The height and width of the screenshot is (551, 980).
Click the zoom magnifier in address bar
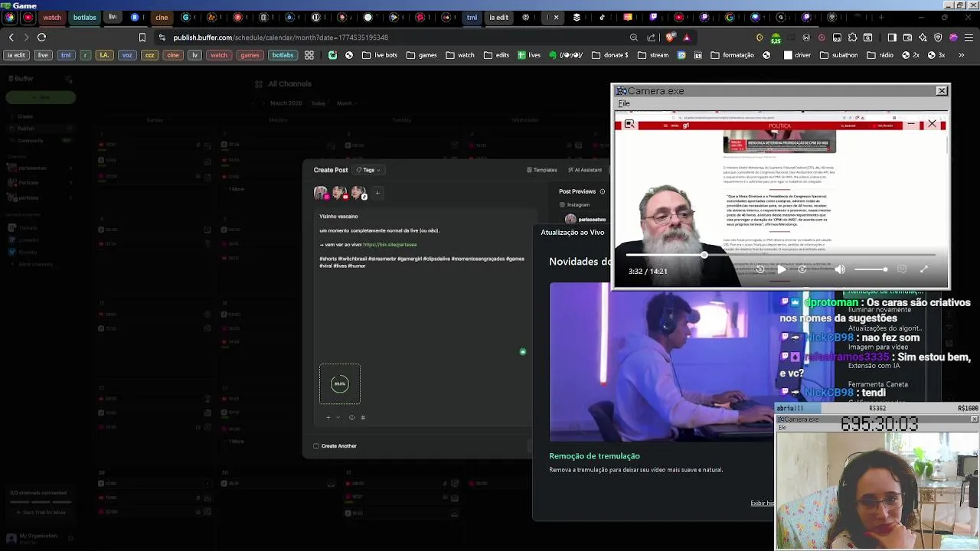tap(634, 37)
